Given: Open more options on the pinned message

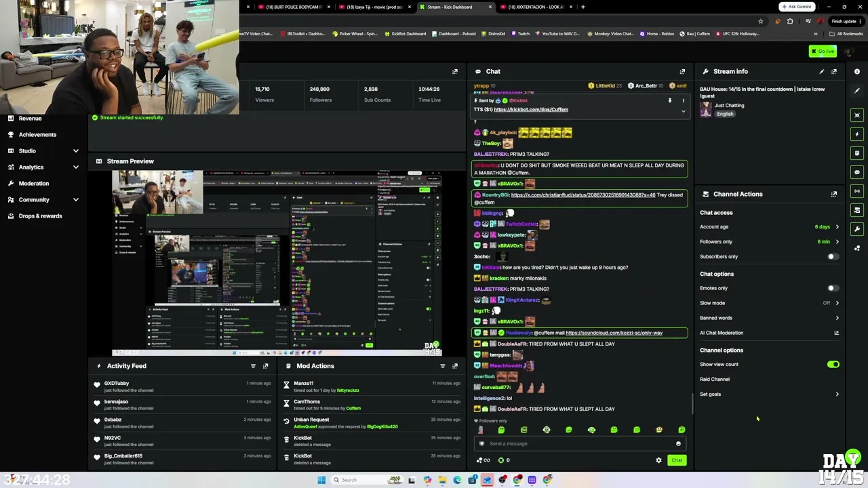Looking at the screenshot, I should (684, 100).
